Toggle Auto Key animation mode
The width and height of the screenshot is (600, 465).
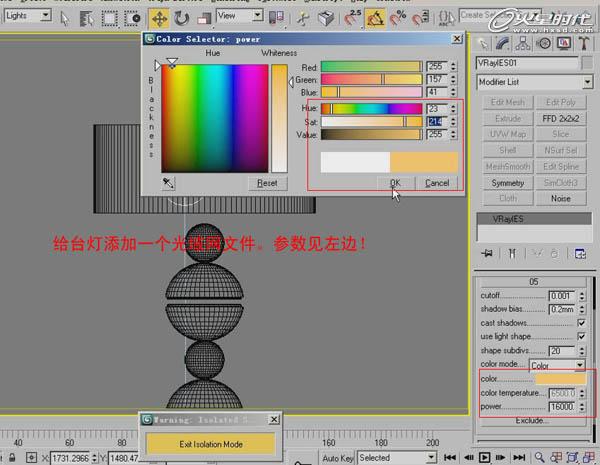point(338,458)
